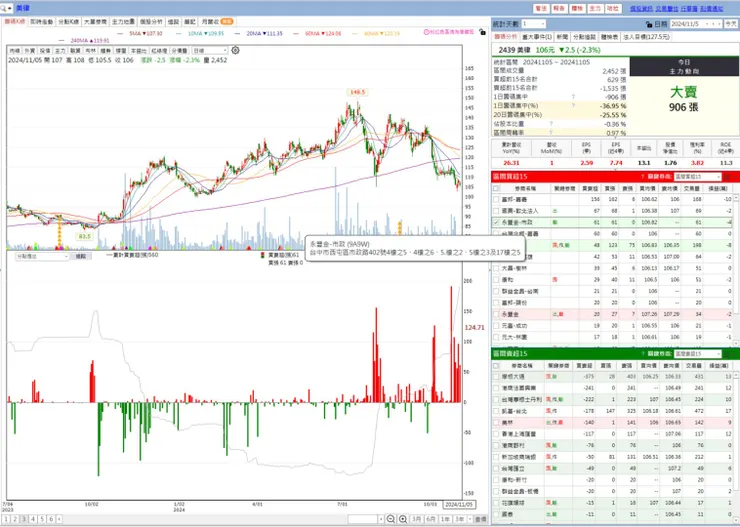Toggle checkbox for 富邦-嘉義 row
Screen dimensions: 740x527
[496, 200]
